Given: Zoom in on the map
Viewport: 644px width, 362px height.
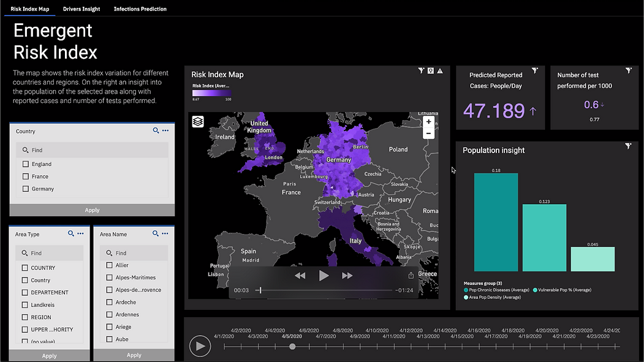Looking at the screenshot, I should 428,121.
